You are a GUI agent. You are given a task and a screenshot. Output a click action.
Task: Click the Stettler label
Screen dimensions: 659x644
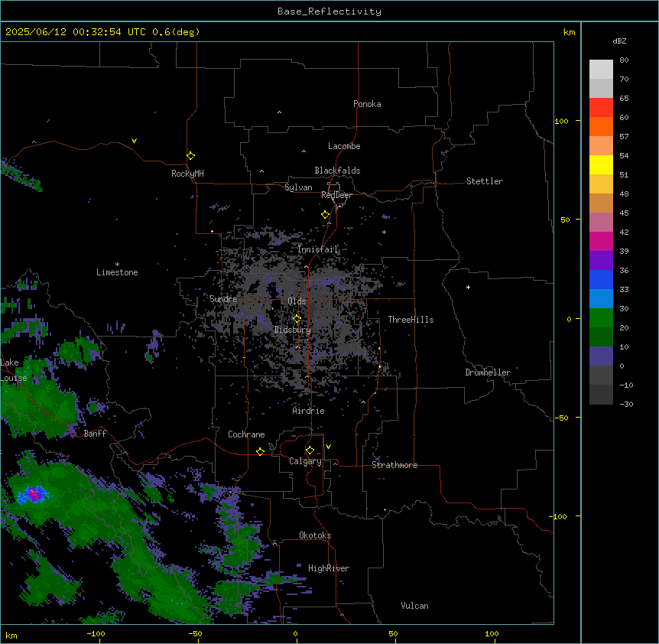(485, 181)
